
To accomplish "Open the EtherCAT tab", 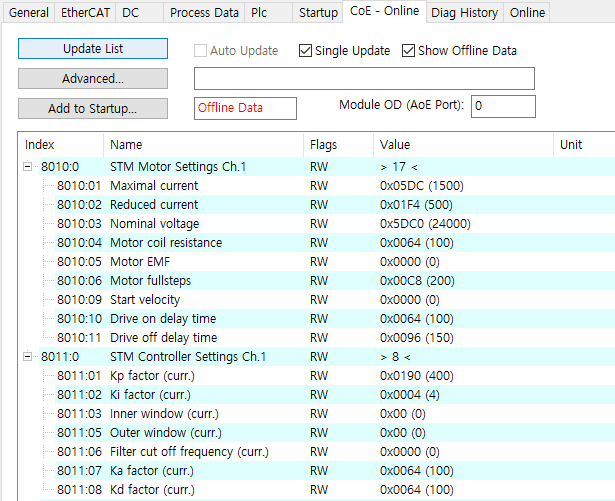I will (x=85, y=13).
